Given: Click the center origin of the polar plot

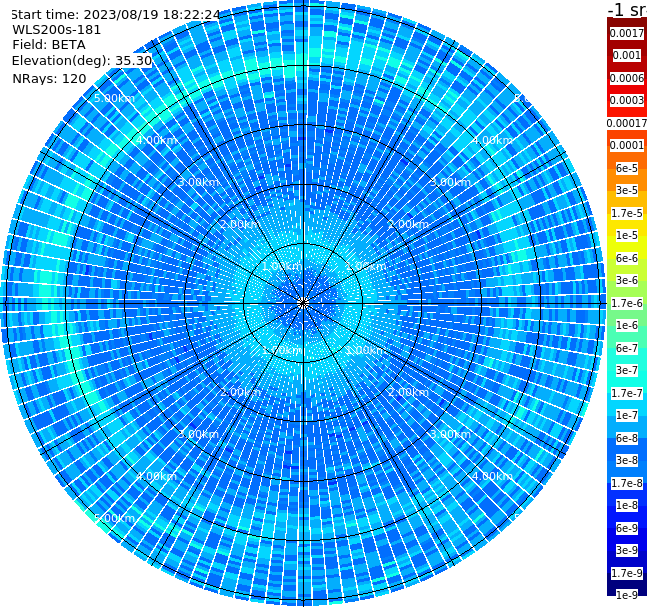Looking at the screenshot, I should (303, 303).
